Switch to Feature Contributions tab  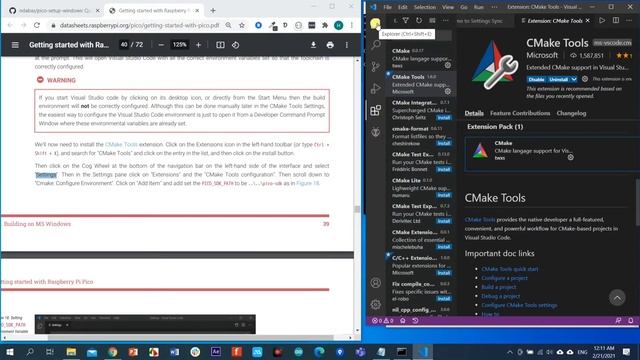[x=520, y=113]
